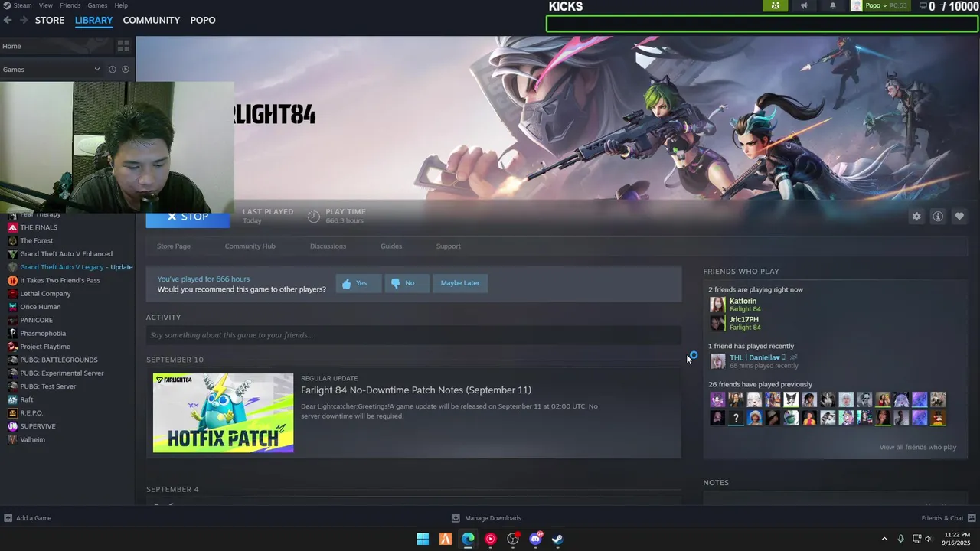Image resolution: width=980 pixels, height=551 pixels.
Task: Choose Maybe Later on recommendation
Action: tap(460, 283)
